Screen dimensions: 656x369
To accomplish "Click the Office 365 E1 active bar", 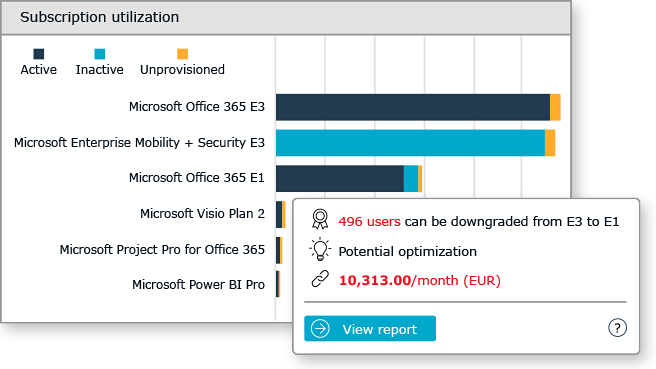I will [x=340, y=179].
